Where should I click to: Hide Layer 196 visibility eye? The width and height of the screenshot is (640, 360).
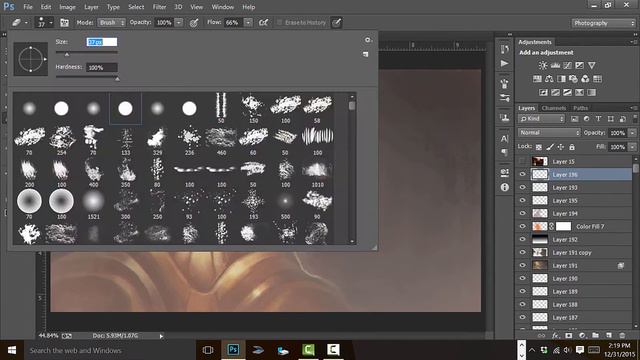(522, 174)
